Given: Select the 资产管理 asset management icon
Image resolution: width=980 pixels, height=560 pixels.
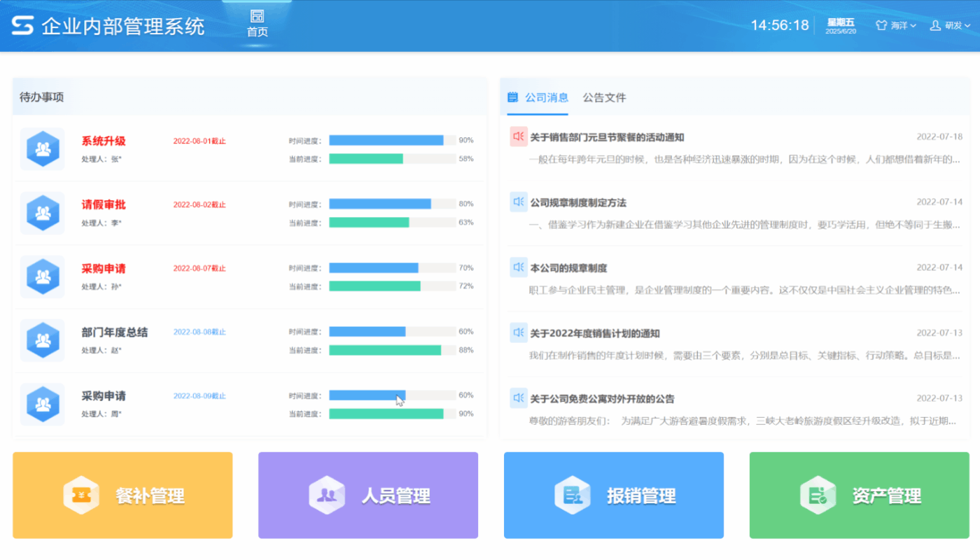Looking at the screenshot, I should point(816,495).
